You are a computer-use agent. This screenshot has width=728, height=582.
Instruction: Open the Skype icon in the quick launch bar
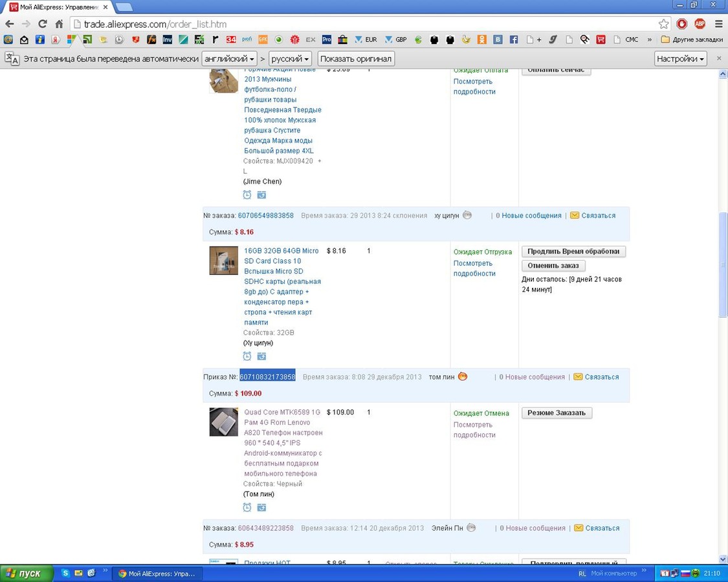(x=65, y=573)
